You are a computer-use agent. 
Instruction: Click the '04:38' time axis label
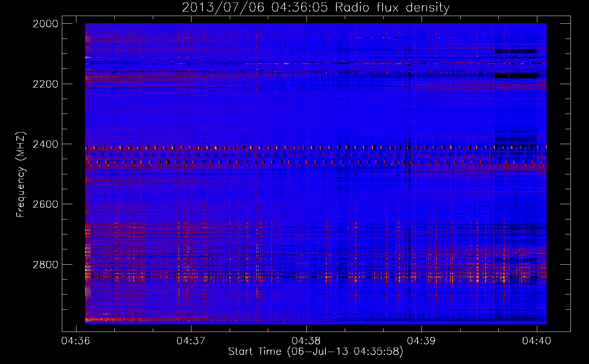coord(306,341)
